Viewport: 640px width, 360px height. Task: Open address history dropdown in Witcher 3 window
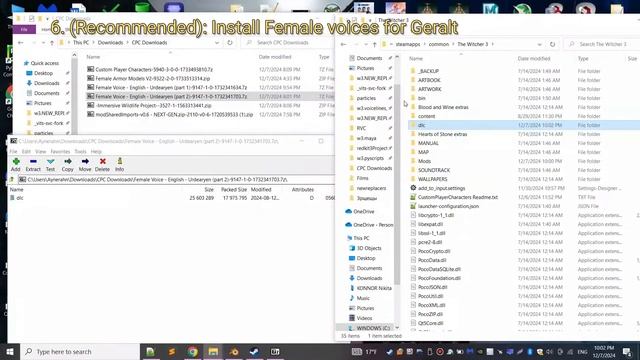[540, 44]
